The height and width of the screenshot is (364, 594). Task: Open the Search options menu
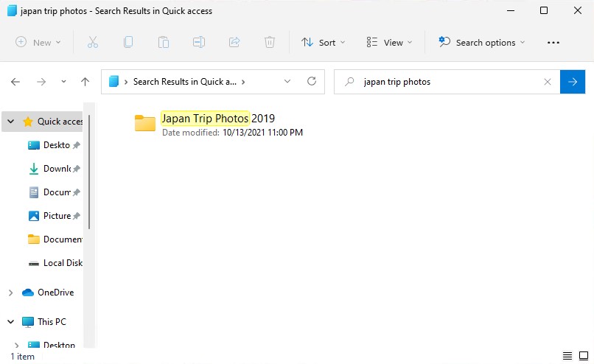(481, 43)
